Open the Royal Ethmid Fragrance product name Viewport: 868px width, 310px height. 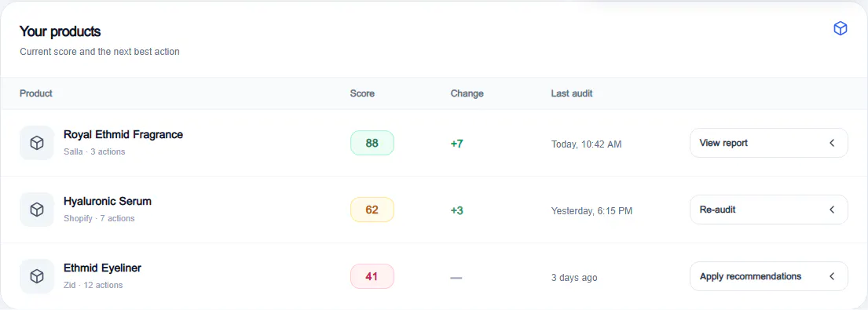tap(123, 134)
